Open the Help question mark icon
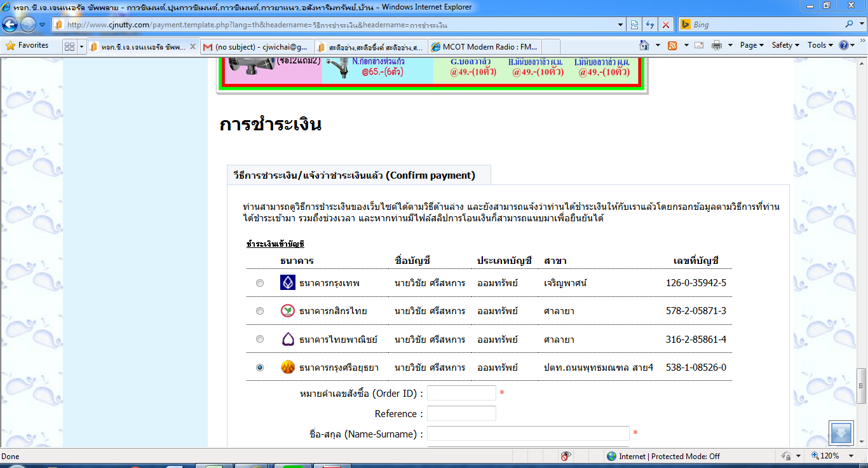Image resolution: width=868 pixels, height=468 pixels. click(x=843, y=45)
